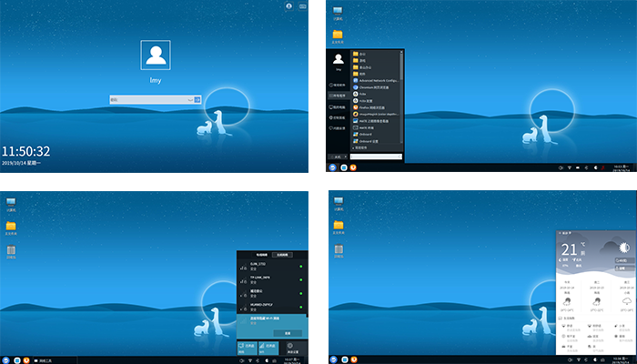This screenshot has width=637, height=364.
Task: Select the 2019-10-14 forecast column
Action: [x=567, y=297]
